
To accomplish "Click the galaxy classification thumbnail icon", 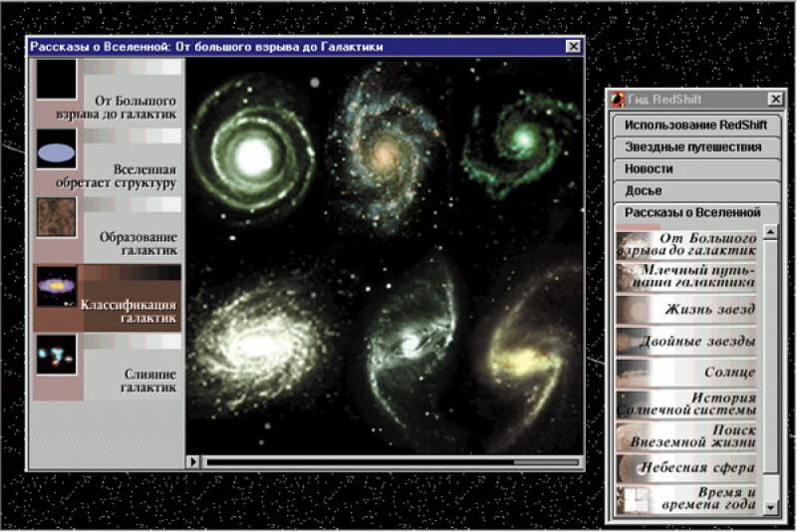I will [x=57, y=286].
